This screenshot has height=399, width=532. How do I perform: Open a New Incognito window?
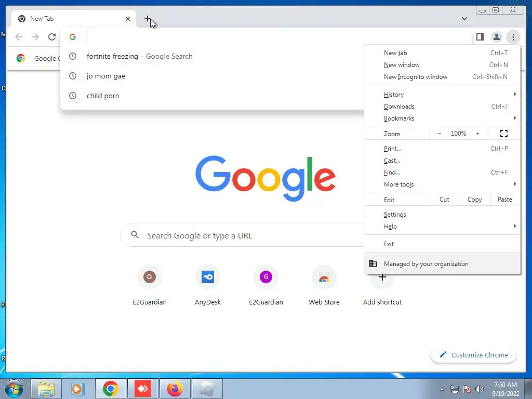443,77
